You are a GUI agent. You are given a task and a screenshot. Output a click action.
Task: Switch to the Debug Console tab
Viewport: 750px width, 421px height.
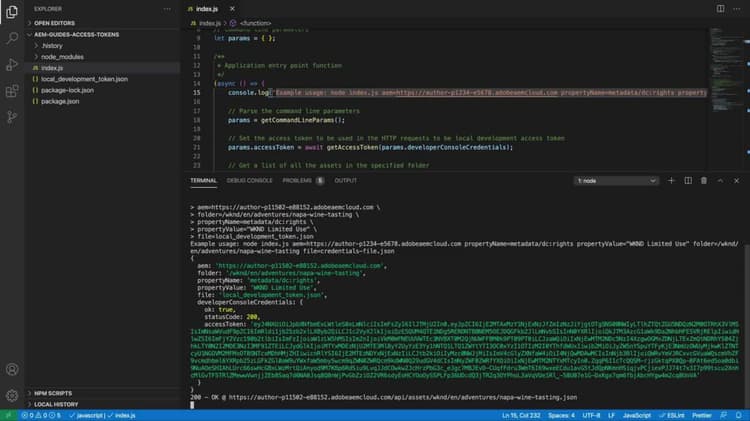(x=249, y=180)
